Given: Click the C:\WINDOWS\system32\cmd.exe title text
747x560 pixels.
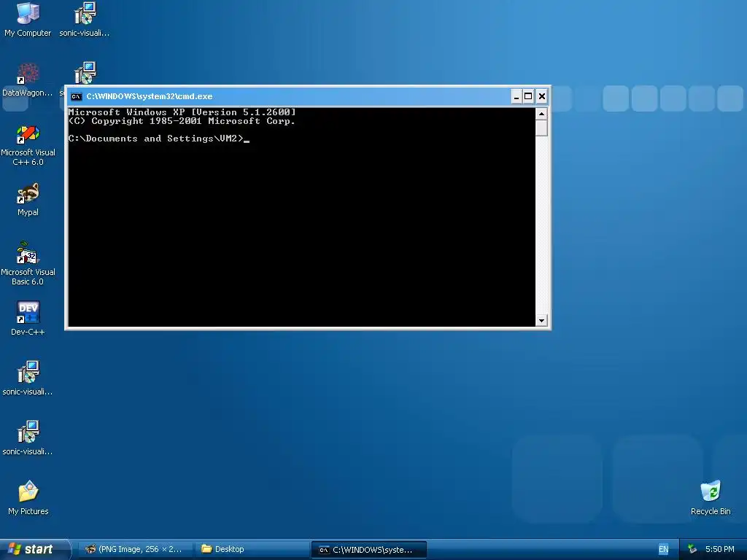Looking at the screenshot, I should tap(149, 97).
